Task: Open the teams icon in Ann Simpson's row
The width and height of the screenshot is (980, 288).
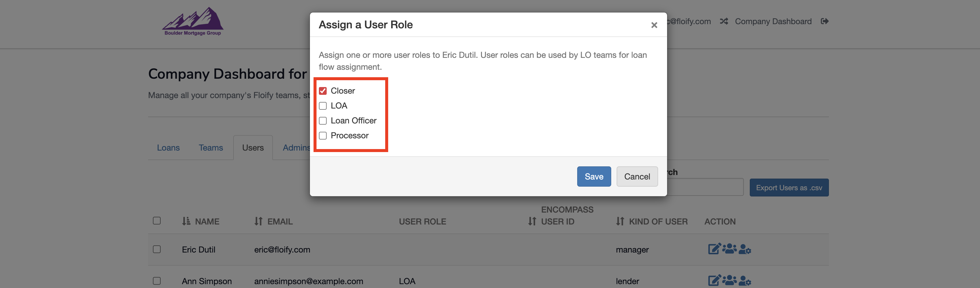Action: 729,281
